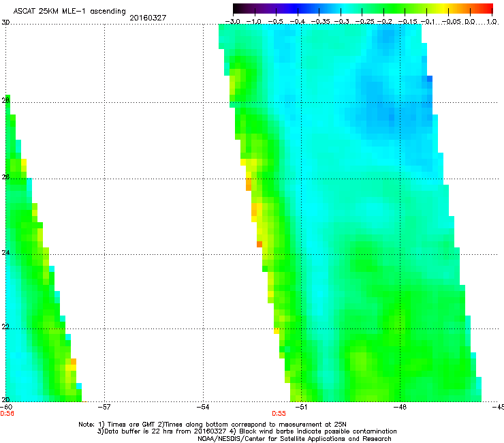
Task: Select the -0.25 color scale label
Action: pos(364,22)
